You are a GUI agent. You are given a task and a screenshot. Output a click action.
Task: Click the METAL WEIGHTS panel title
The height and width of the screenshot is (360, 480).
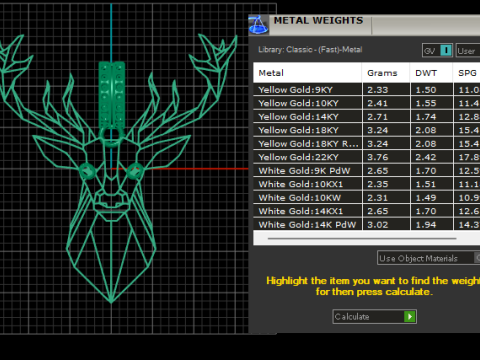[318, 21]
